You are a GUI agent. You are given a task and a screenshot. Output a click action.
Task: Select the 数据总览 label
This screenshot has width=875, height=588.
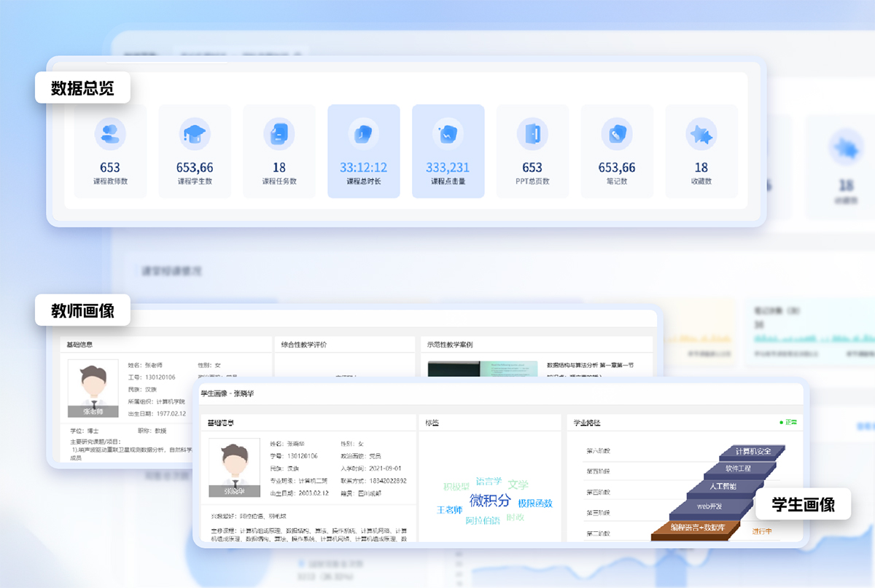pos(82,89)
